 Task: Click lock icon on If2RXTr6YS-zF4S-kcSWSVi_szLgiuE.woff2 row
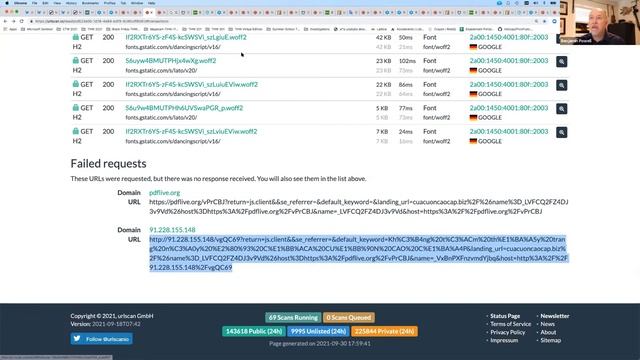click(x=76, y=37)
